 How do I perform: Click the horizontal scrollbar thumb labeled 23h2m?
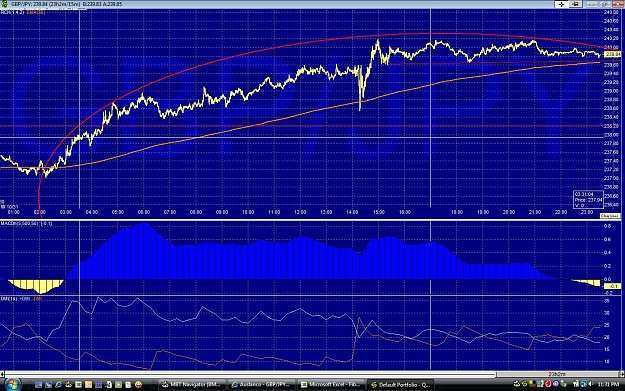(x=557, y=374)
